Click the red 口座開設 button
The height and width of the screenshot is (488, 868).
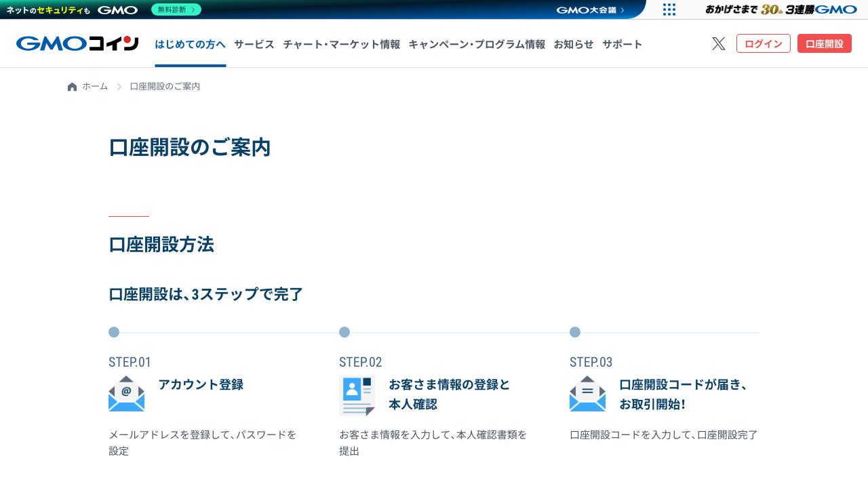point(824,43)
